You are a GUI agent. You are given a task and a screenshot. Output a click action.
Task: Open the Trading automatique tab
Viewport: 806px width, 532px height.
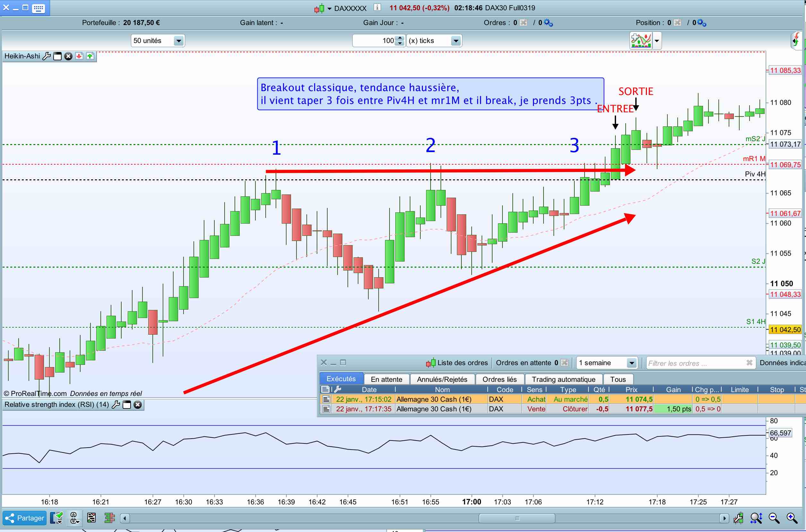563,379
